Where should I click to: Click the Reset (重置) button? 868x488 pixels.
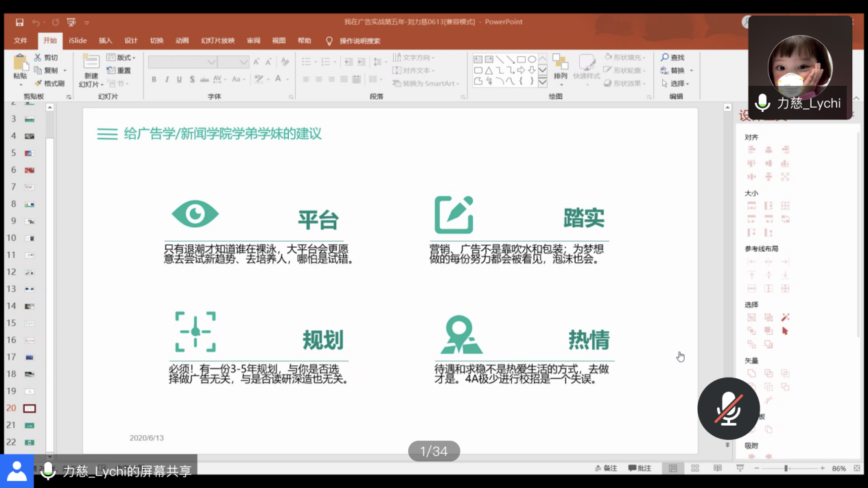(119, 71)
